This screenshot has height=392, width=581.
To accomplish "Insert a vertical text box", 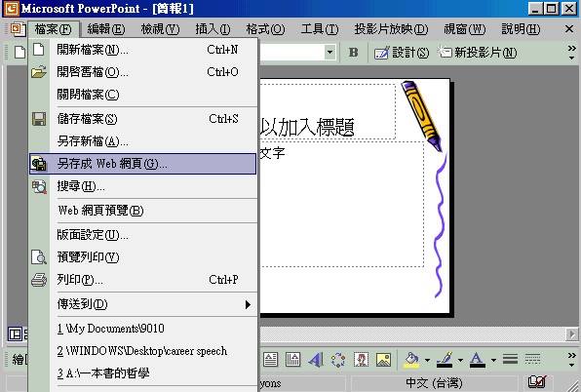I will [x=292, y=360].
